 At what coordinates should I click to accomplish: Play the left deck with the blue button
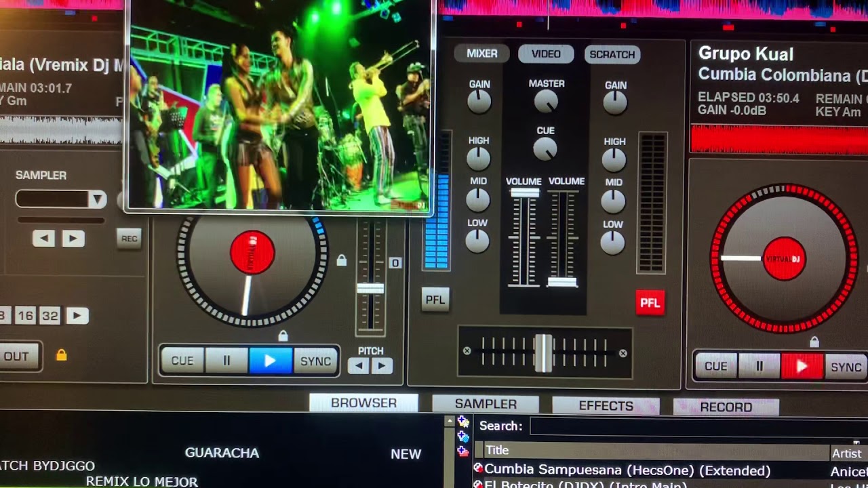coord(270,361)
